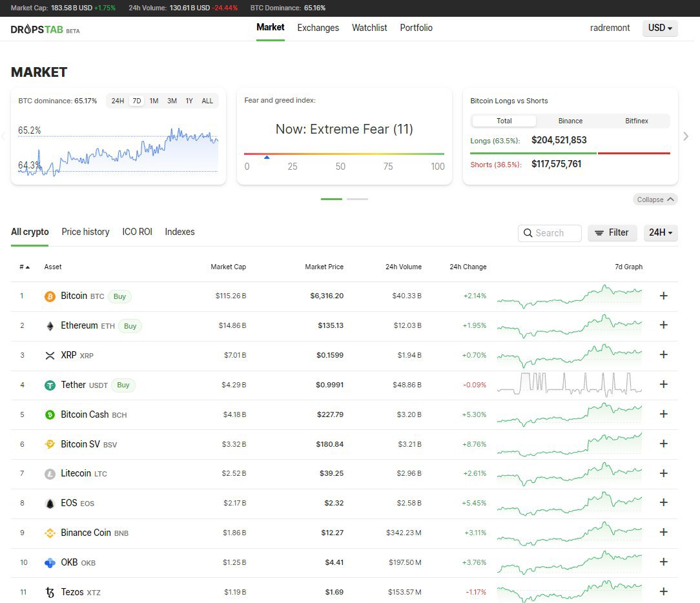Open the Market tab
The width and height of the screenshot is (700, 603).
[x=270, y=27]
